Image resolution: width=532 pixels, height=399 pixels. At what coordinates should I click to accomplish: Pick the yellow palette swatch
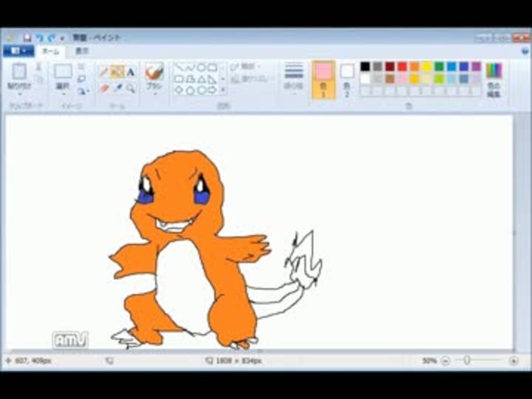click(427, 66)
